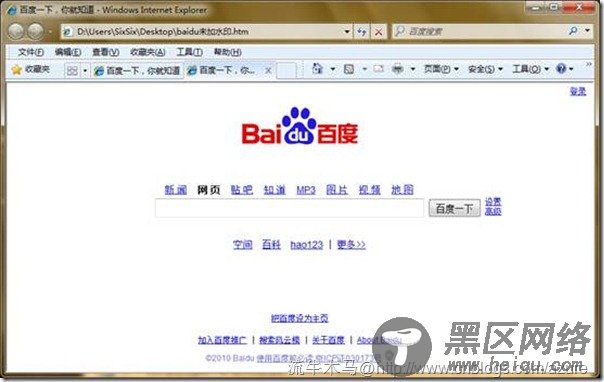Click the 登录 link at top right

click(x=578, y=91)
